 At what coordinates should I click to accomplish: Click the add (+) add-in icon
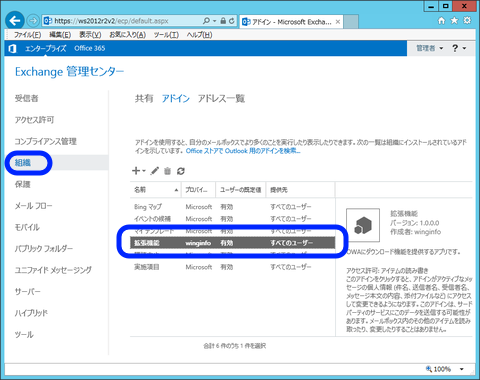coord(136,171)
